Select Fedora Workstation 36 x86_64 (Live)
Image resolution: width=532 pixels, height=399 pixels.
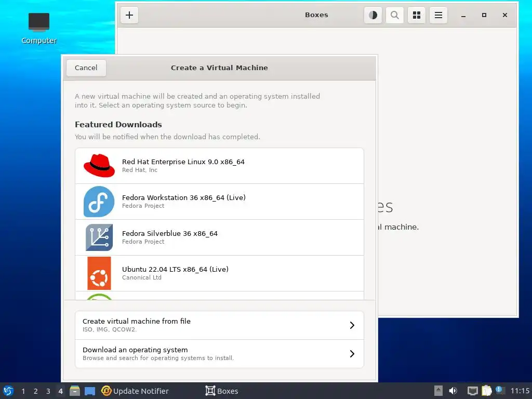(x=220, y=202)
